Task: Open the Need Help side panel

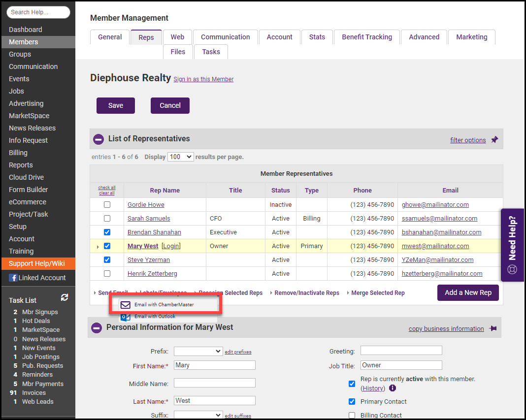Action: point(512,245)
